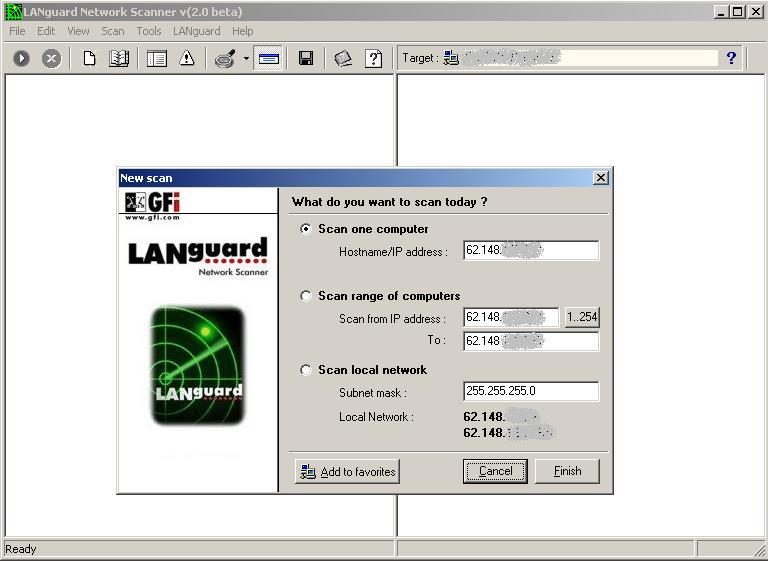Open the Tools menu
Viewport: 768px width, 561px height.
click(149, 31)
